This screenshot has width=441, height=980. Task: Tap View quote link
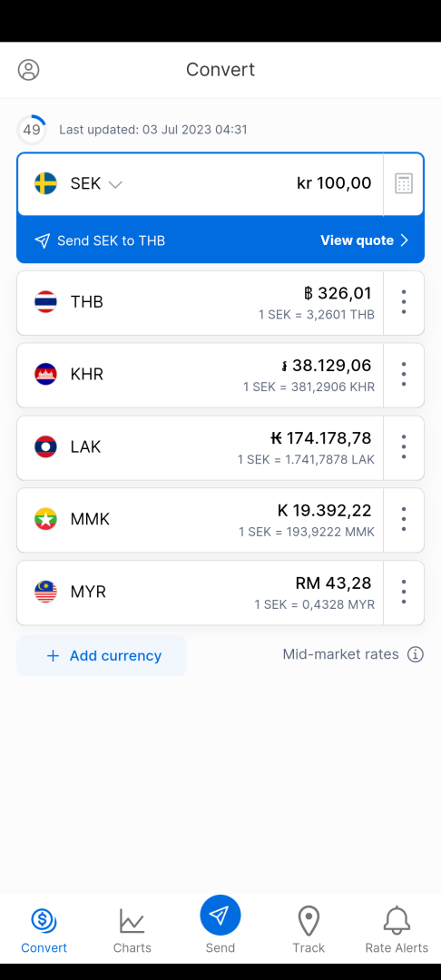pyautogui.click(x=364, y=240)
